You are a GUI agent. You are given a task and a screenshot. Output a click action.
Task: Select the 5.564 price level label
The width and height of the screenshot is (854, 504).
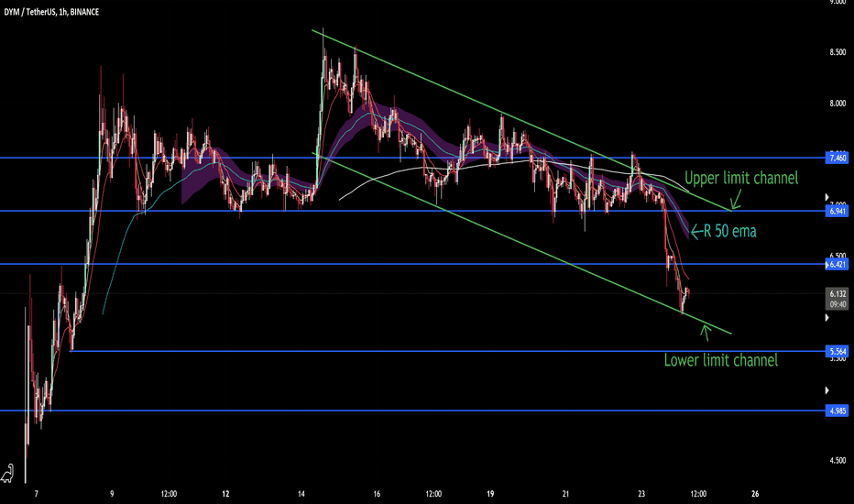[x=838, y=352]
